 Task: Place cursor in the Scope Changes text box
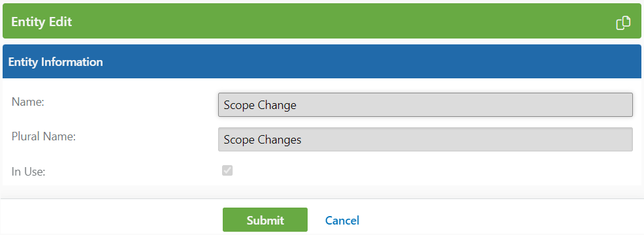(x=425, y=139)
